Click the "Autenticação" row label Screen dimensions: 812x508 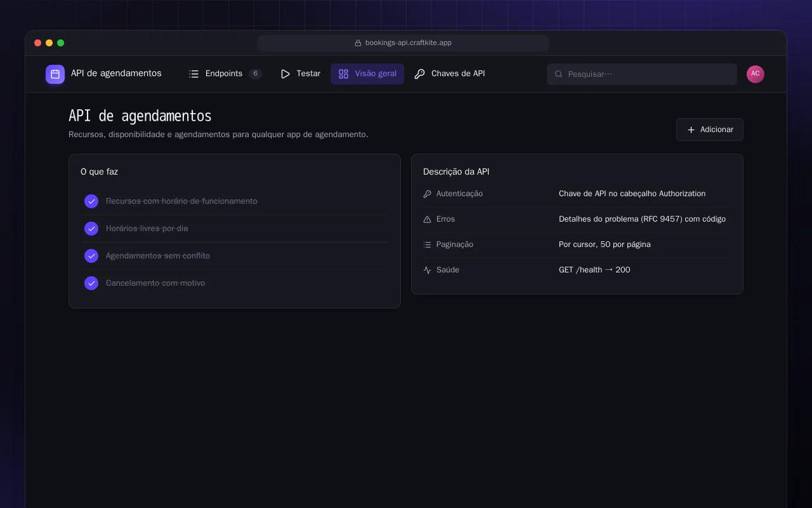459,194
